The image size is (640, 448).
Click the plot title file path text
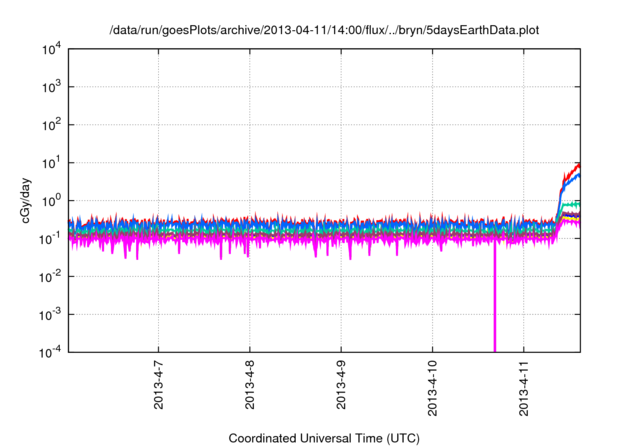324,30
